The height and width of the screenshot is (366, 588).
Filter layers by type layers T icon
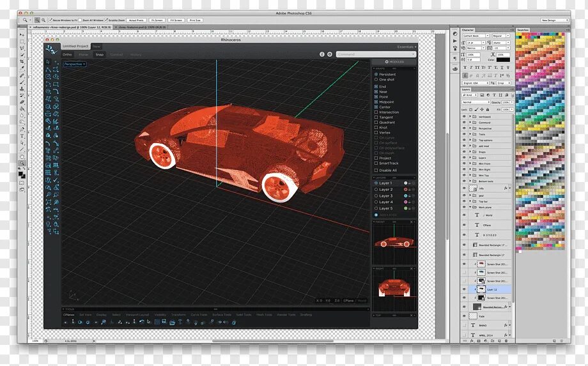pyautogui.click(x=494, y=95)
